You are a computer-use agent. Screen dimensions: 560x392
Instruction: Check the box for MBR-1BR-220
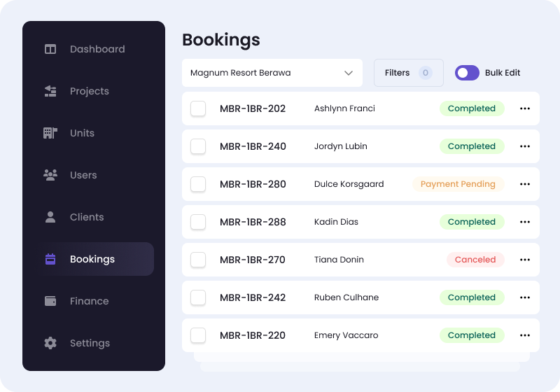click(x=198, y=335)
